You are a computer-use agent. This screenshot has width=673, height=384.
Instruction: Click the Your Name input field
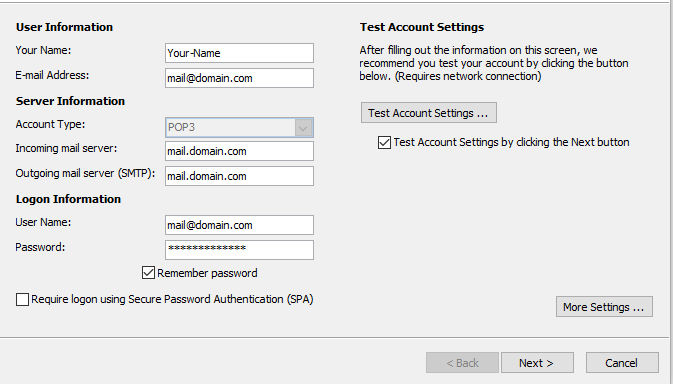pos(239,53)
